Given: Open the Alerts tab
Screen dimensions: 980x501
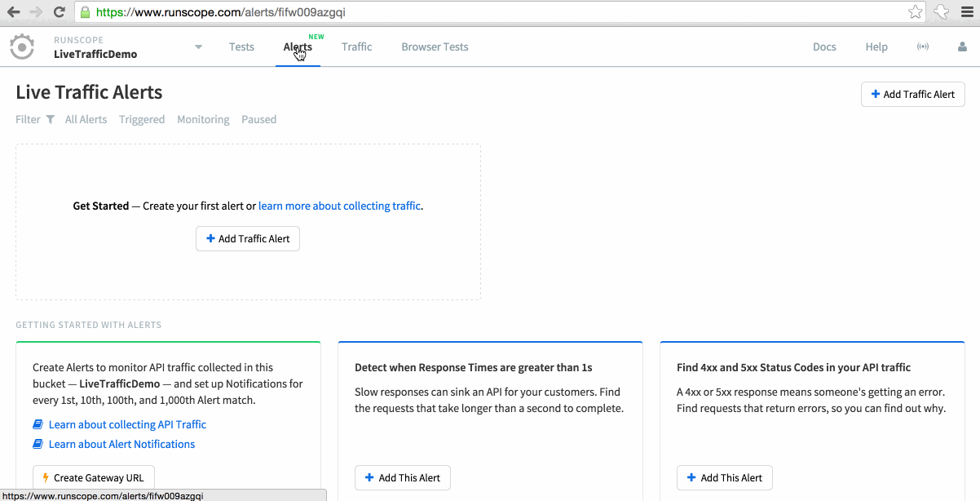Looking at the screenshot, I should point(298,47).
